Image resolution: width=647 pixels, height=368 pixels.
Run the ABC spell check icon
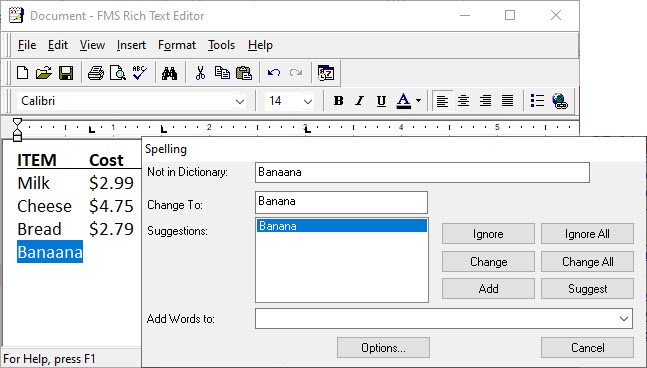click(x=140, y=73)
